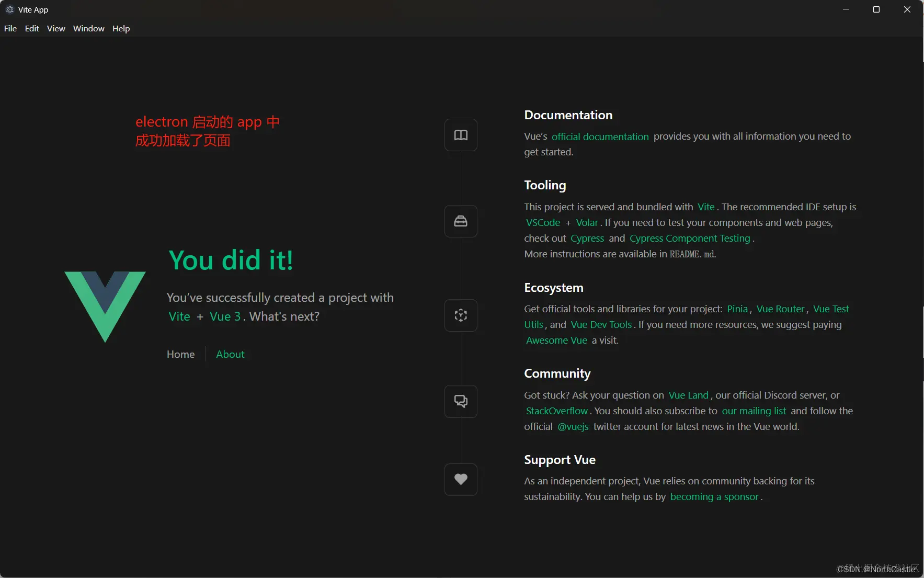The width and height of the screenshot is (924, 578).
Task: Open the Cypress link
Action: [x=587, y=238]
